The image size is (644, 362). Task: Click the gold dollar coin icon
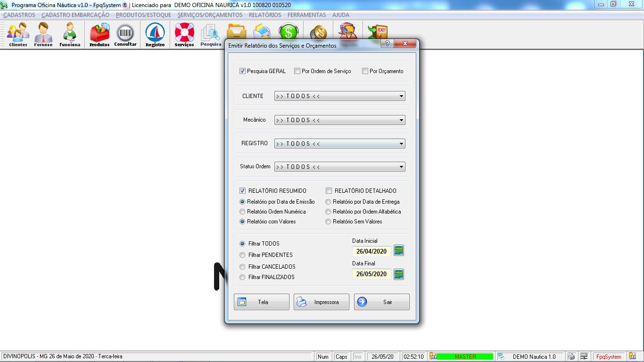(x=319, y=32)
